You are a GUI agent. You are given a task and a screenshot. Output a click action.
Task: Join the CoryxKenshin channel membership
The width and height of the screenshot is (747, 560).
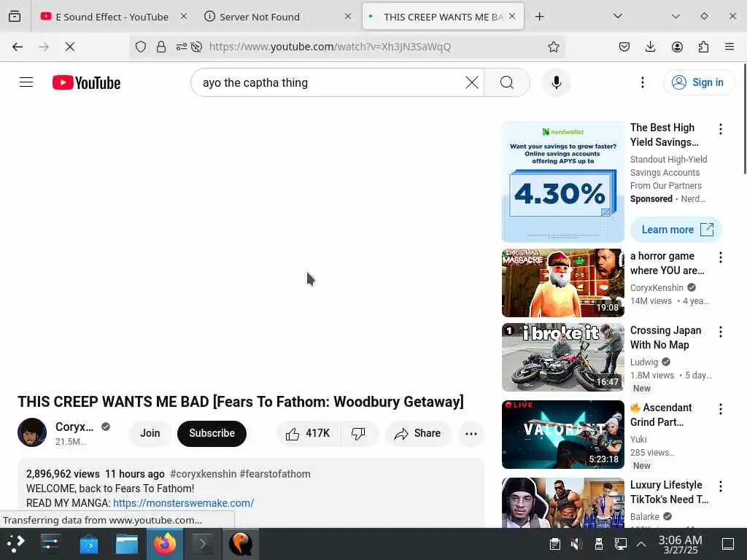tap(150, 433)
